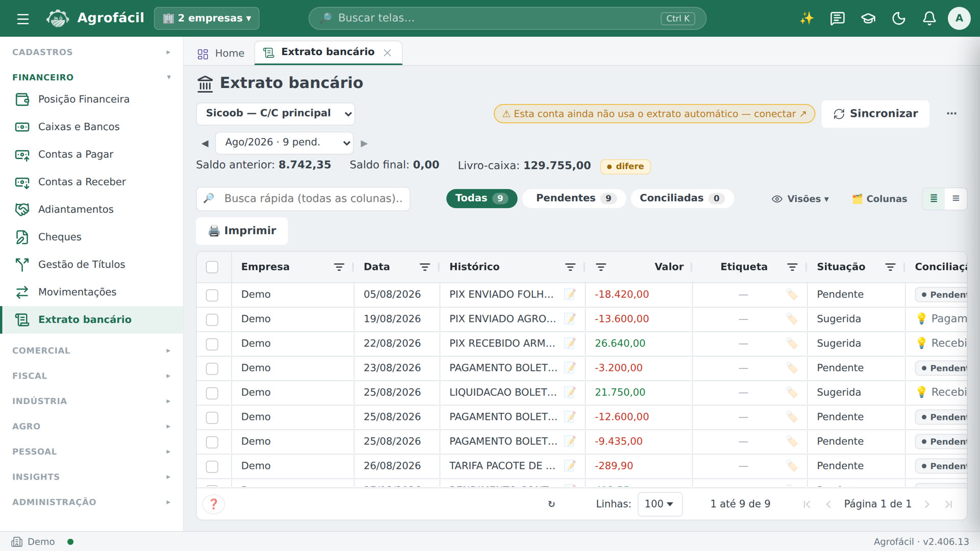Add tag to -18.420,00 row
The width and height of the screenshot is (980, 551).
[792, 294]
